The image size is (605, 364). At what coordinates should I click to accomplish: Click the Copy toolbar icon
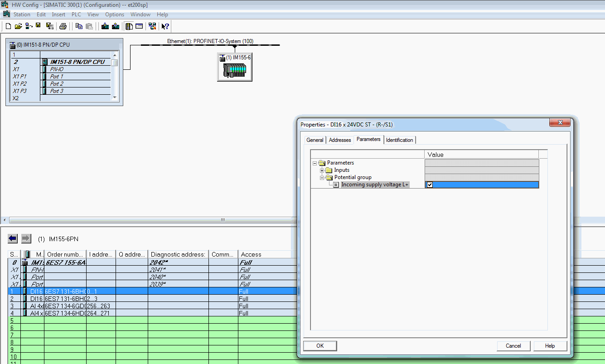tap(79, 26)
